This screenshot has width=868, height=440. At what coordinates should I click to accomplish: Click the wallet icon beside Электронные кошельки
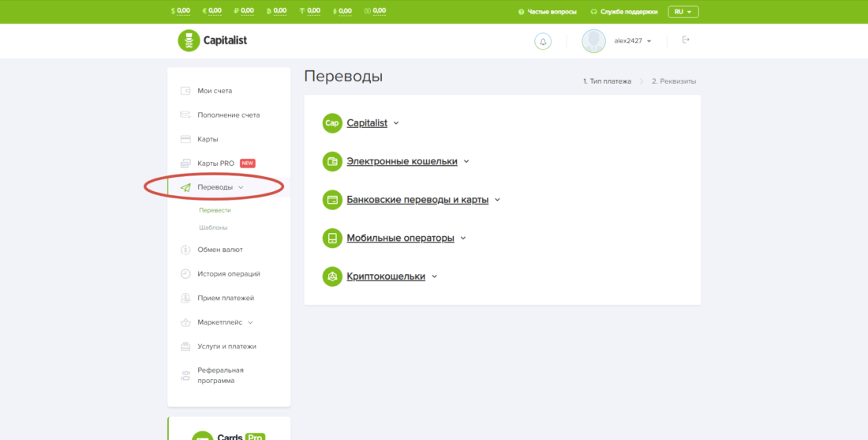(332, 161)
